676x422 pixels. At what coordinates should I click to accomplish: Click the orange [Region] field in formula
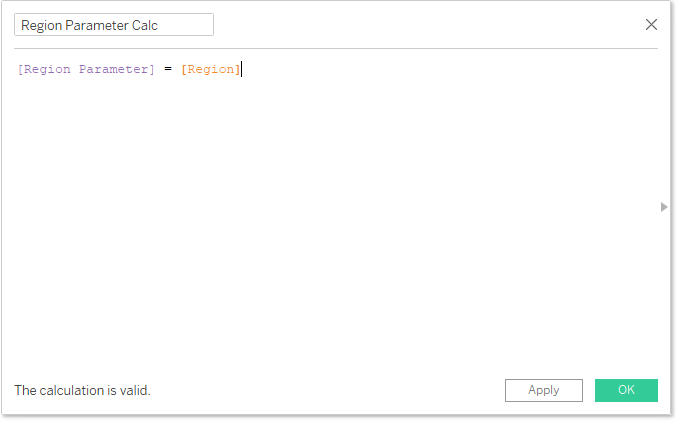pyautogui.click(x=210, y=69)
